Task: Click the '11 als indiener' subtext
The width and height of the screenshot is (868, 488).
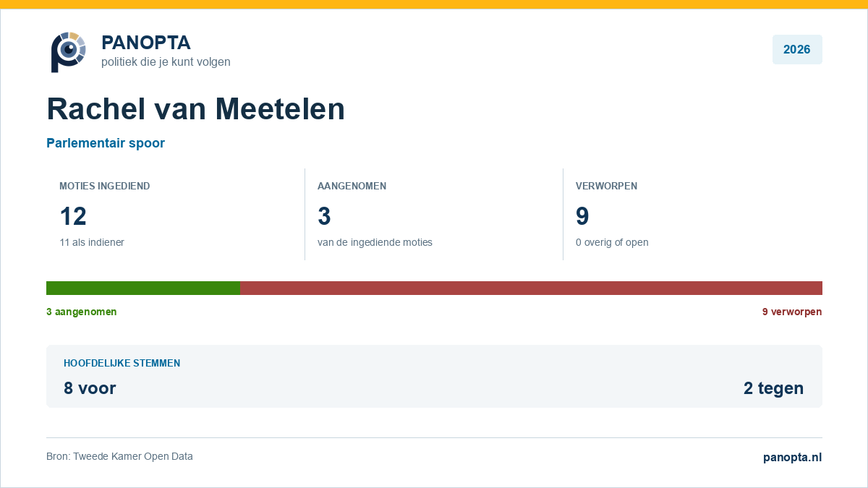Action: 92,242
